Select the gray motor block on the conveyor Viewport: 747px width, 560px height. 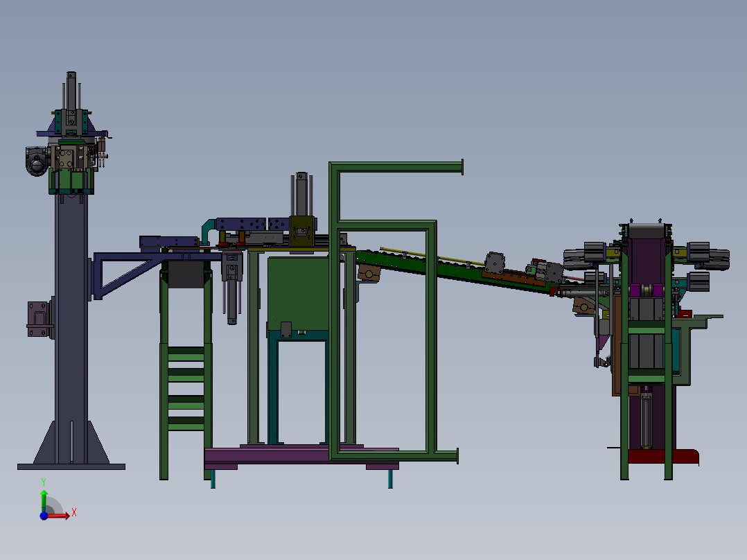click(495, 263)
